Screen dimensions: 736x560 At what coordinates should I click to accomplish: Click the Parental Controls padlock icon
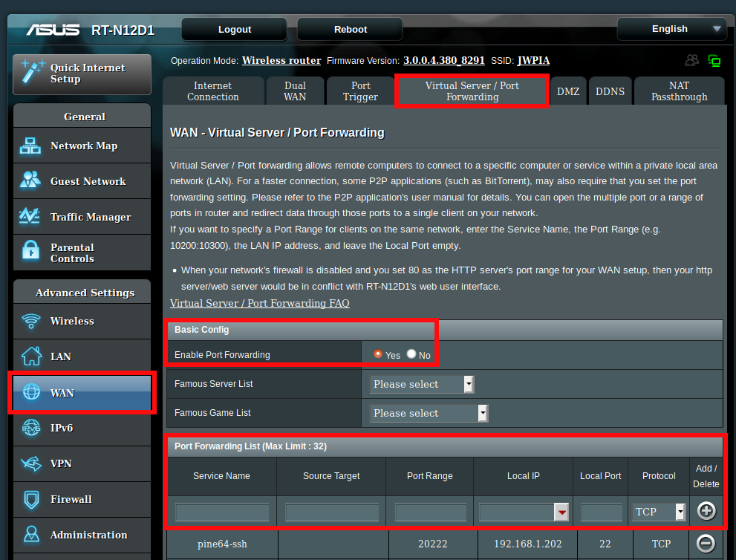(31, 250)
